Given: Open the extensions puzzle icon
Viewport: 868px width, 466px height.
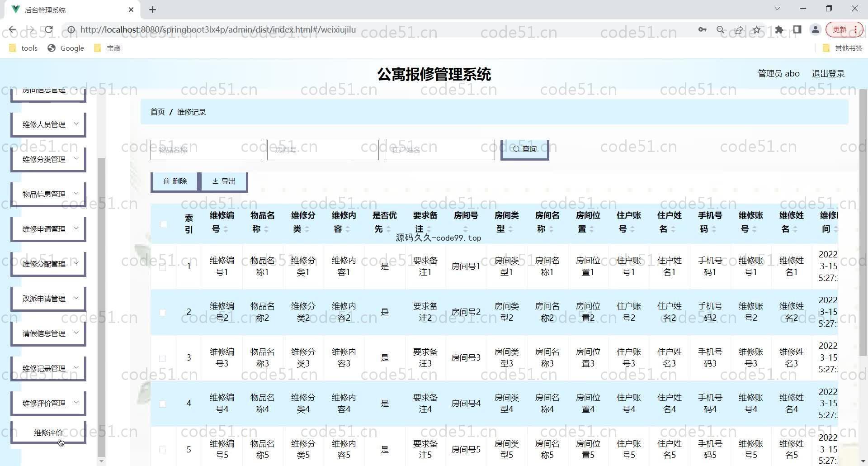Looking at the screenshot, I should point(779,30).
